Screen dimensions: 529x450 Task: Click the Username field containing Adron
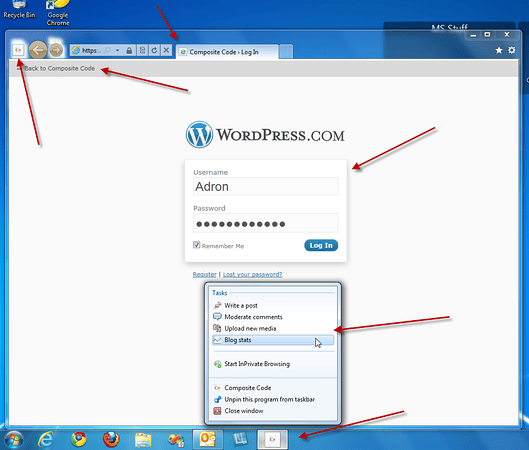(266, 187)
